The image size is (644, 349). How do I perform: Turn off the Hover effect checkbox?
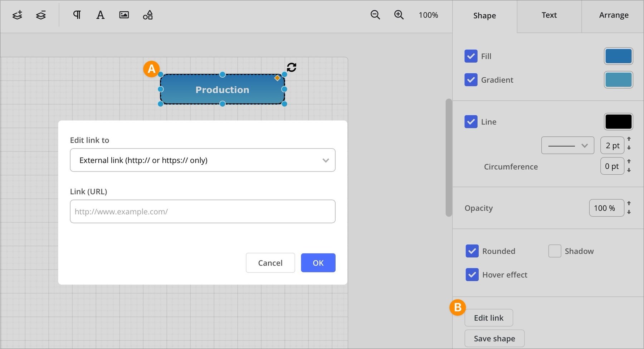472,275
